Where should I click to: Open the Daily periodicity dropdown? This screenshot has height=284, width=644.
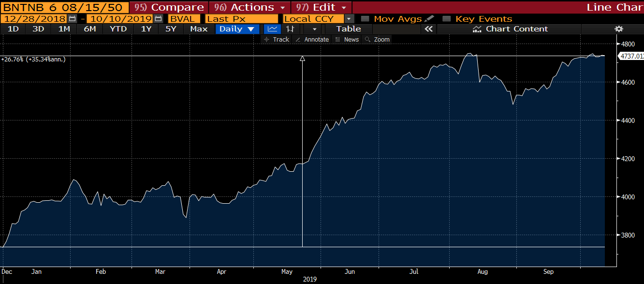237,29
